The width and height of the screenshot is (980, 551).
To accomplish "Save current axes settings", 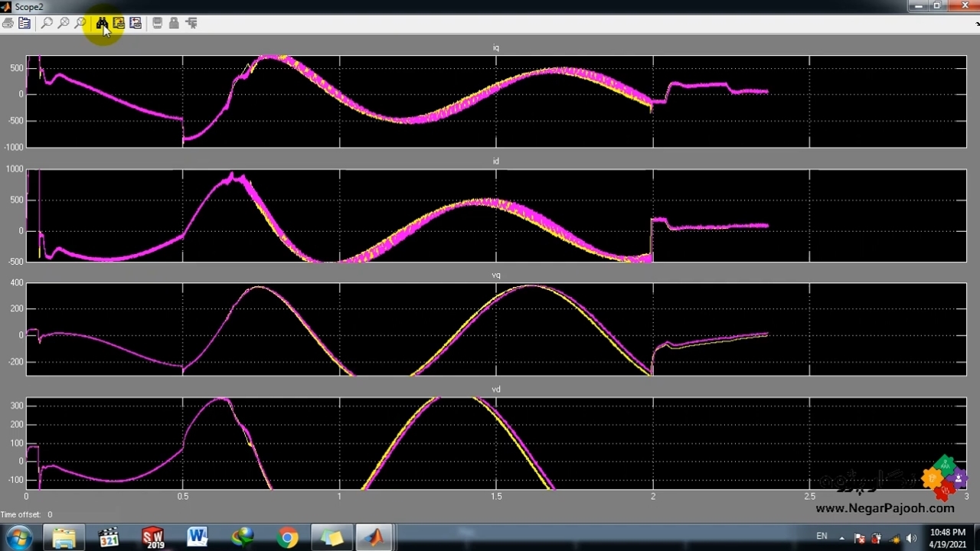I will pyautogui.click(x=119, y=24).
